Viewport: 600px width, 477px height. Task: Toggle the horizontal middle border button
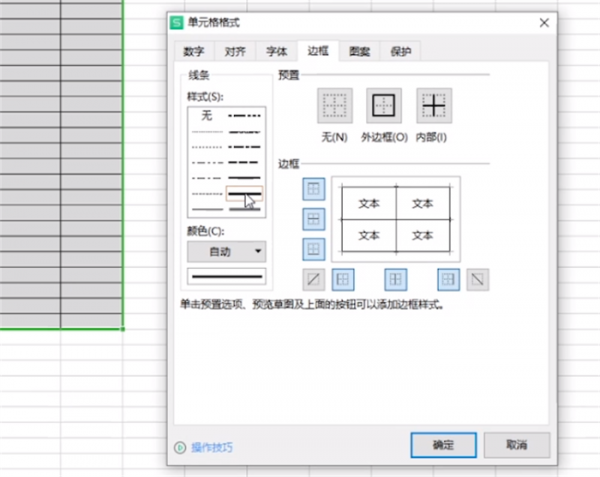coord(313,218)
